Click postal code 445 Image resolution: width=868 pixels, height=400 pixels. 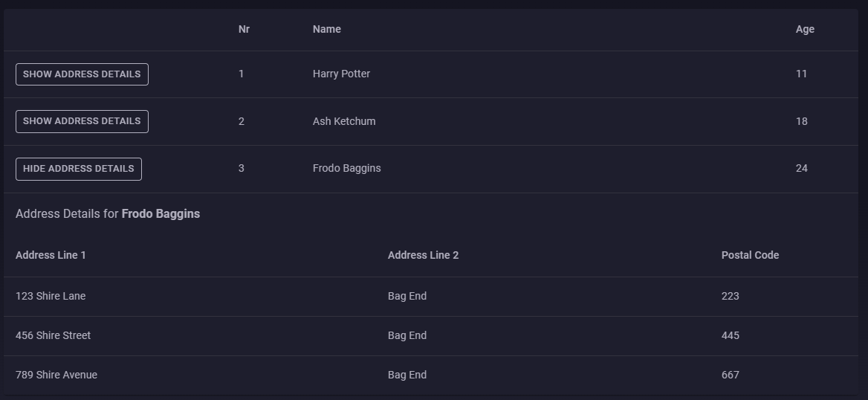(731, 336)
